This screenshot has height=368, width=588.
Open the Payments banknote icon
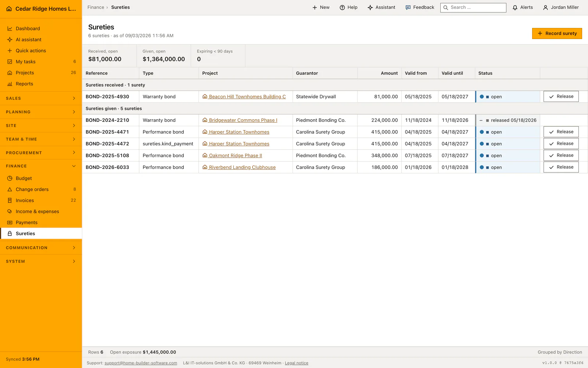10,223
